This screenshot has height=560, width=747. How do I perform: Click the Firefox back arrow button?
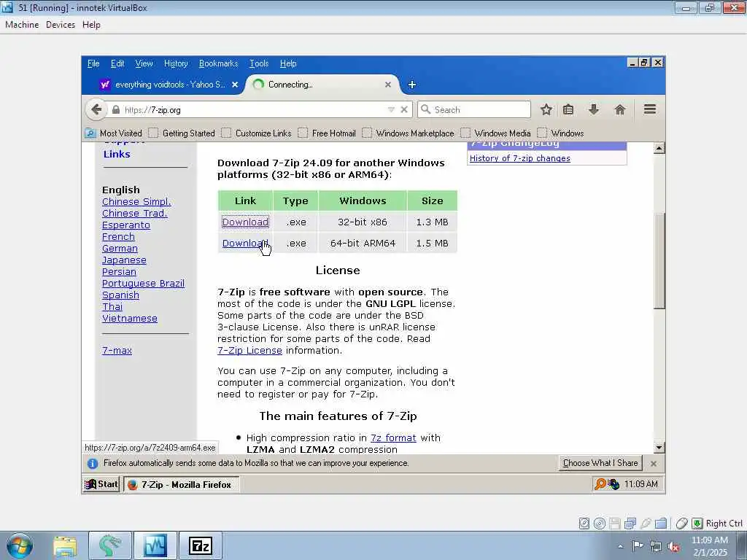point(96,110)
